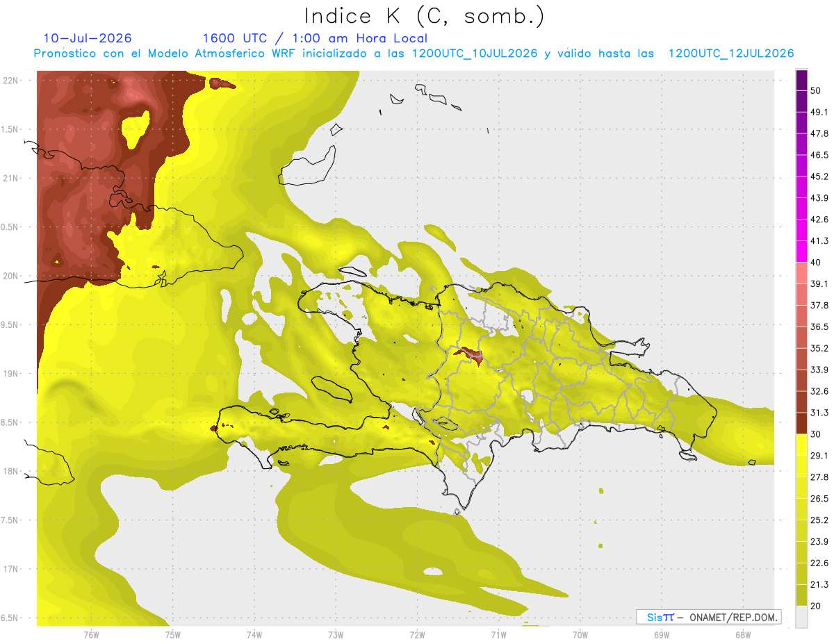
Task: Click the colorbar value '30'
Action: pos(817,434)
